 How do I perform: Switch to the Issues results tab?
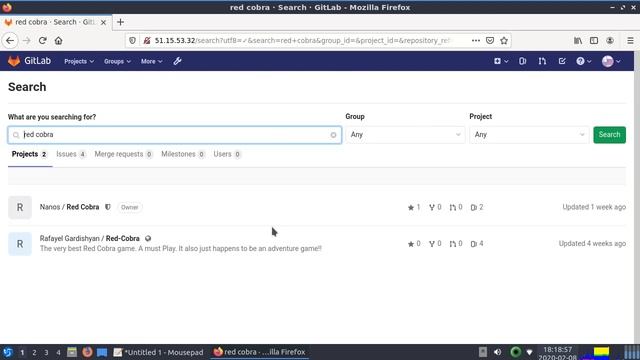[71, 154]
